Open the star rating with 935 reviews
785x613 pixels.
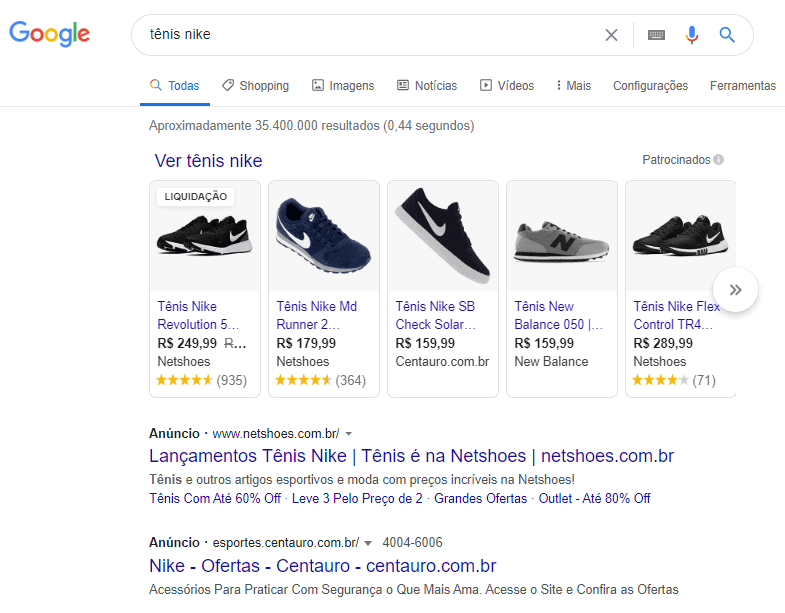click(202, 380)
